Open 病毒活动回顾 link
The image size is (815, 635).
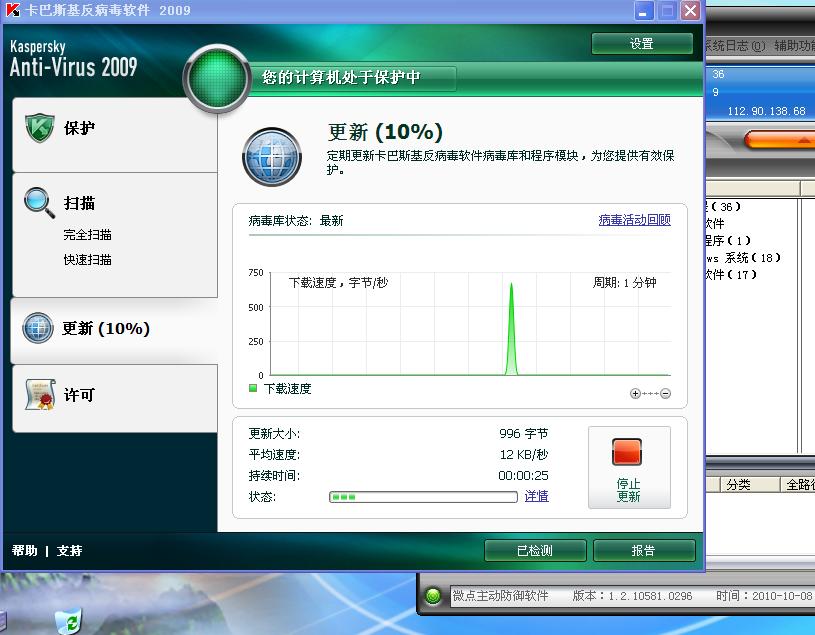click(635, 220)
